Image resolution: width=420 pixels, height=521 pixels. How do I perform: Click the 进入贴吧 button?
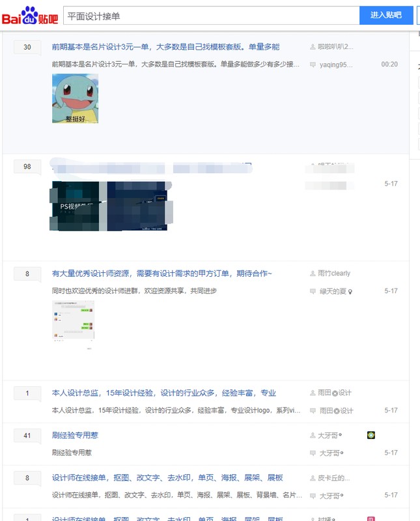386,15
